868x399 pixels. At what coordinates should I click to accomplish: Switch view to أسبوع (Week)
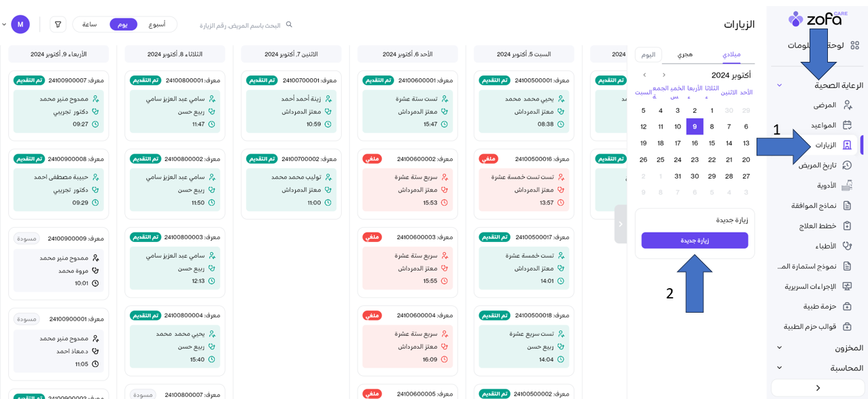(x=157, y=24)
